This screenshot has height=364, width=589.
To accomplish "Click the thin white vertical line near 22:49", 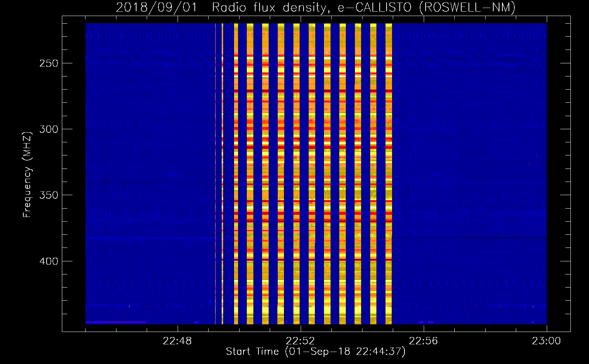I will (x=215, y=174).
